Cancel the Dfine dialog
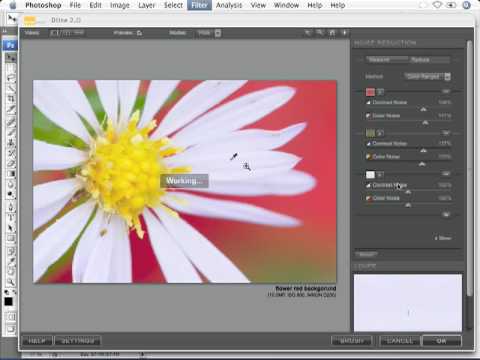This screenshot has width=480, height=360. pyautogui.click(x=400, y=341)
